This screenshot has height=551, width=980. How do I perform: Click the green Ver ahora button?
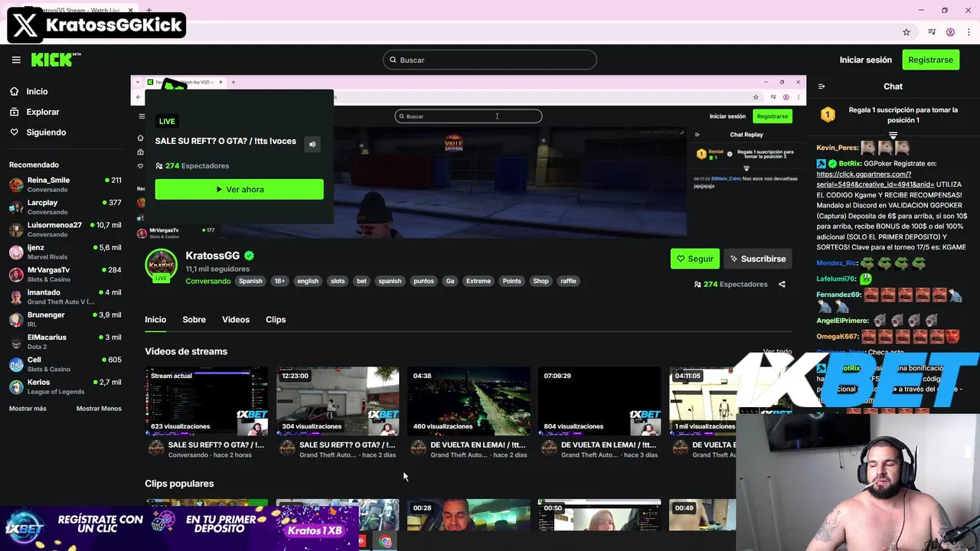click(239, 189)
